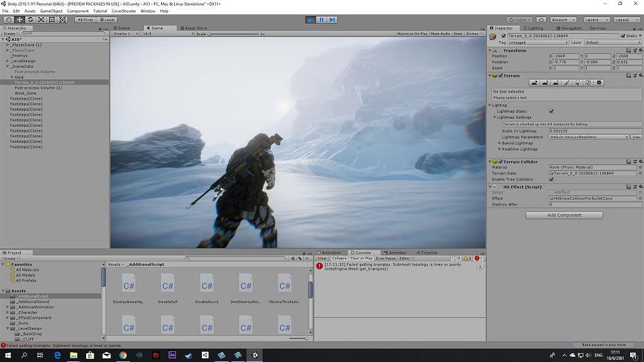Open the Unity icon in taskbar
This screenshot has height=362, width=644.
[x=255, y=355]
